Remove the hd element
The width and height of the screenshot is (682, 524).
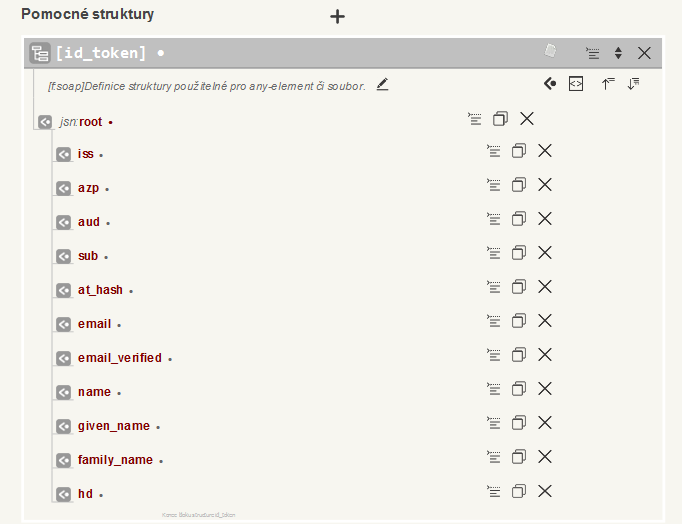(545, 491)
